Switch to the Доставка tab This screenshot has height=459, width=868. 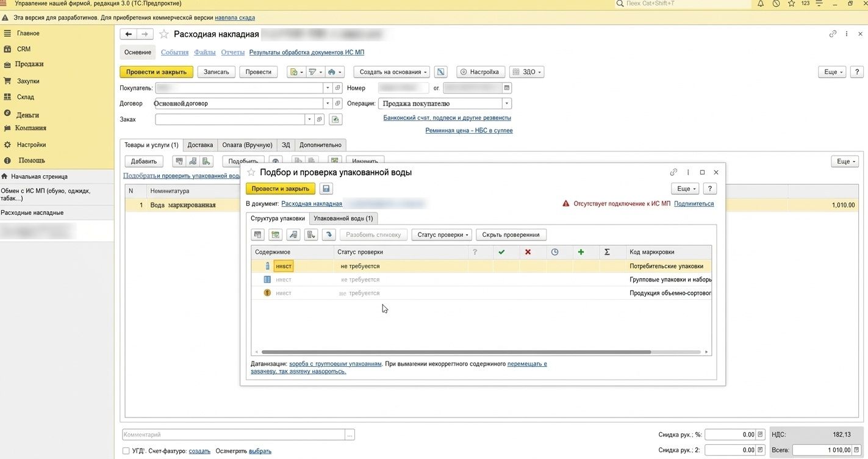tap(200, 145)
